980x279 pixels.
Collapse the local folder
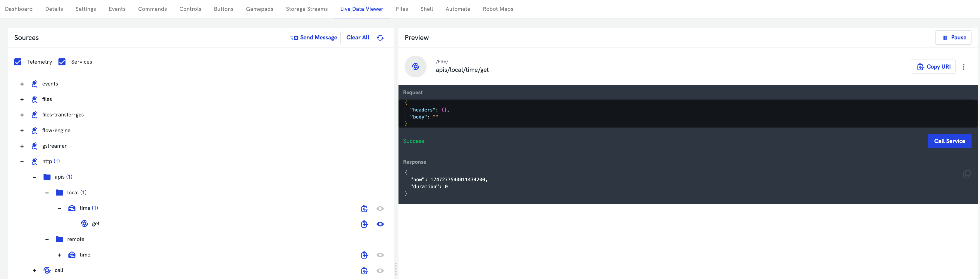click(47, 193)
